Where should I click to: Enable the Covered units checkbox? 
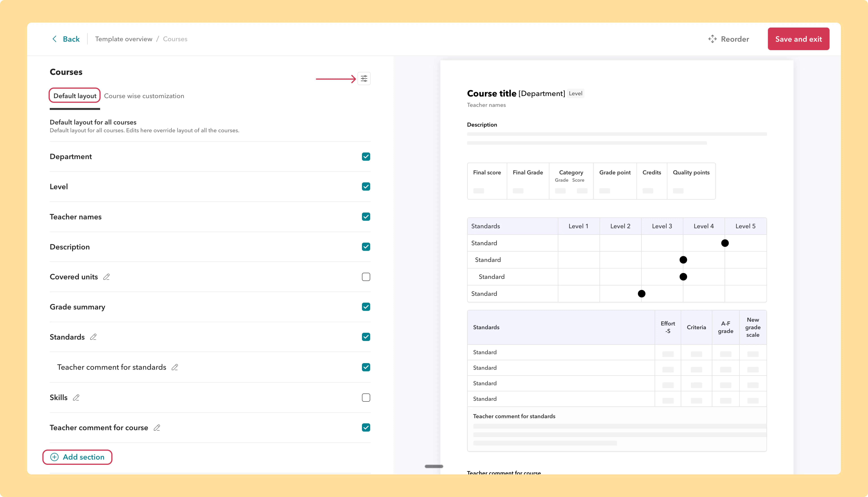coord(366,277)
